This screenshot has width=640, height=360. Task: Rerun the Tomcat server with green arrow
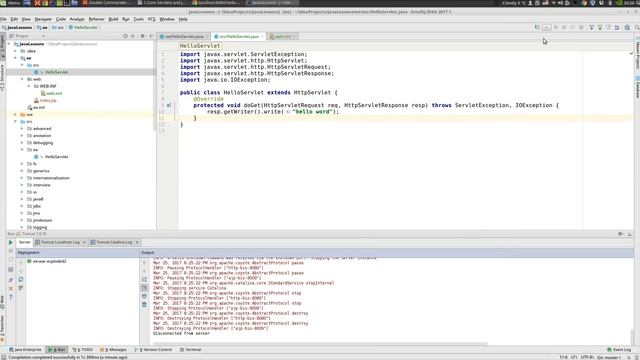[x=11, y=242]
